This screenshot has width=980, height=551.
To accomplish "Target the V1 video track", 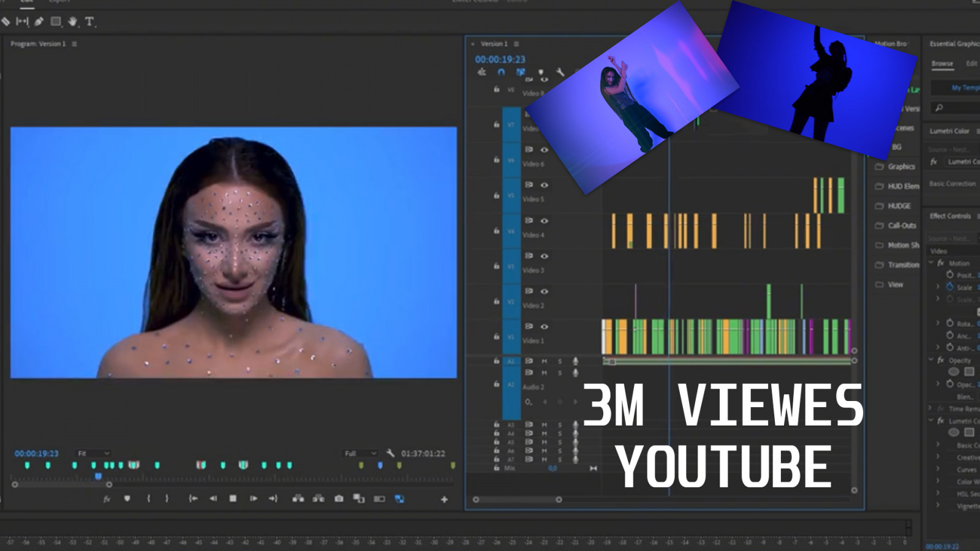I will pyautogui.click(x=511, y=337).
